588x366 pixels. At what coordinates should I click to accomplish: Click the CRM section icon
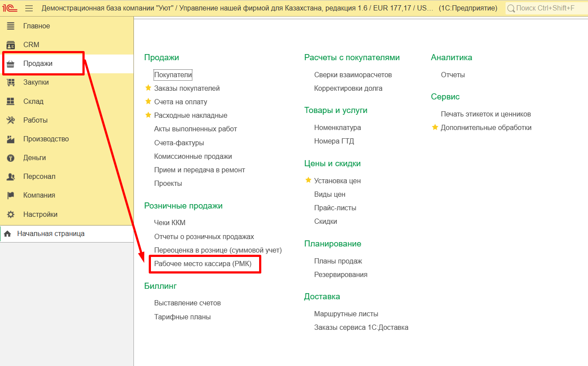click(x=10, y=45)
